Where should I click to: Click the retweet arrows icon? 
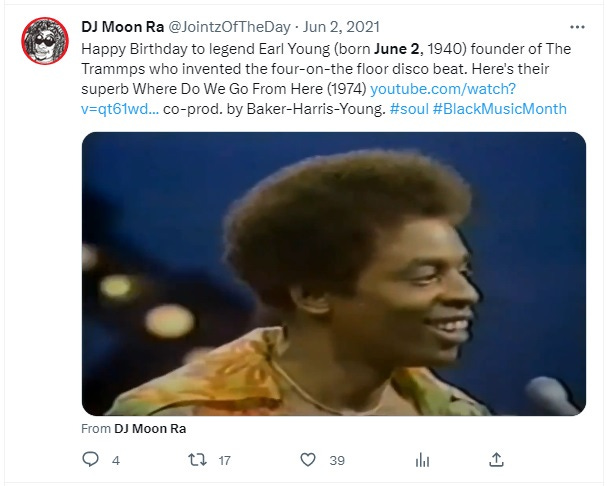coord(197,460)
